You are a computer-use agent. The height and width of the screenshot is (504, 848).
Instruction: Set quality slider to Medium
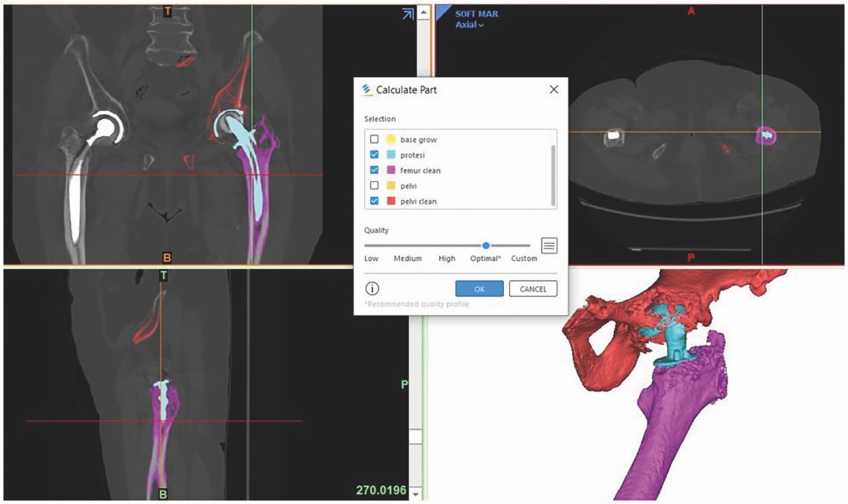[407, 246]
